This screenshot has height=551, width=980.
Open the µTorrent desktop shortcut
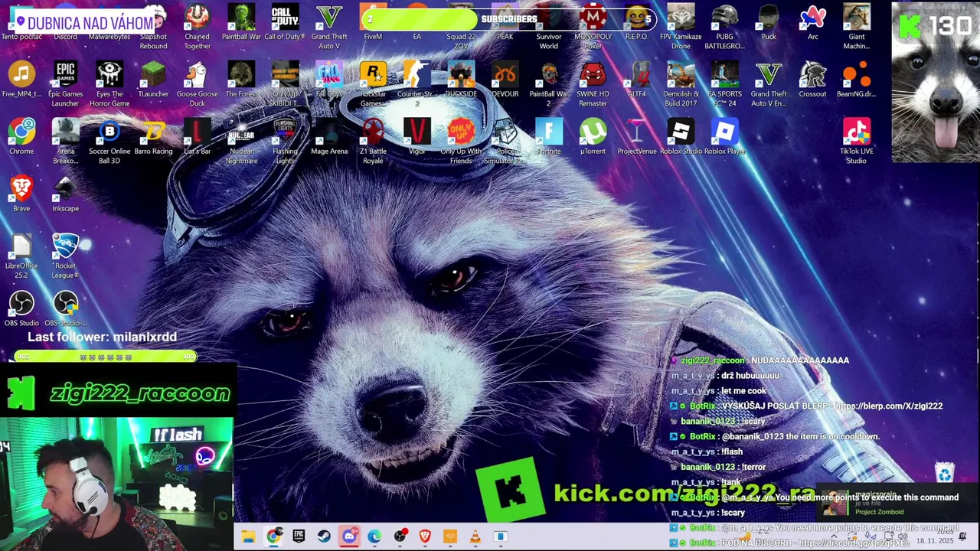click(593, 138)
